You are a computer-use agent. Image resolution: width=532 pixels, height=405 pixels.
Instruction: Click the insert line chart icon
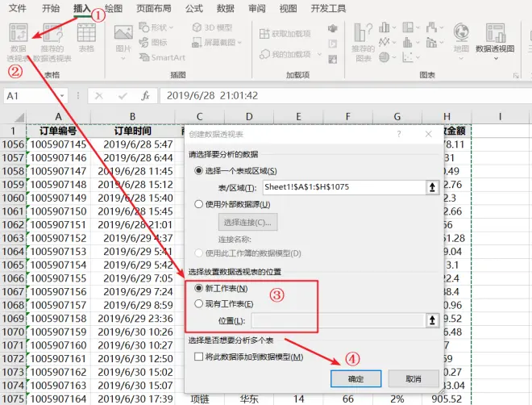pyautogui.click(x=384, y=42)
